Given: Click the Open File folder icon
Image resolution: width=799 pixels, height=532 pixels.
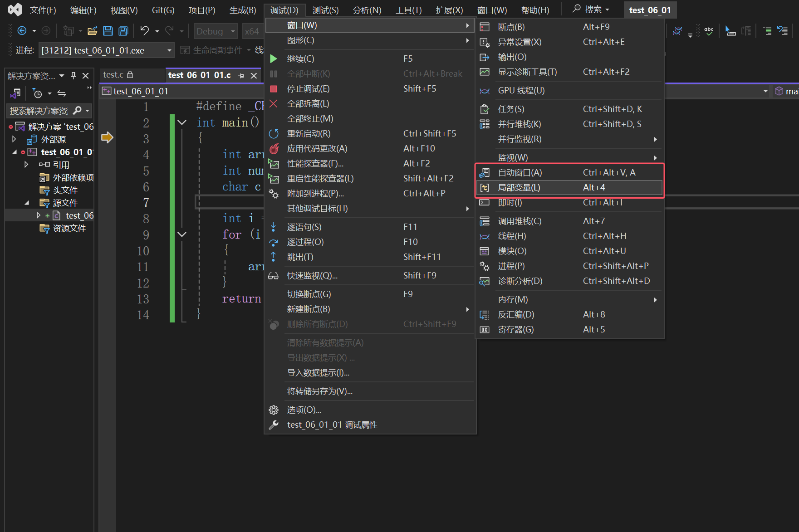Looking at the screenshot, I should [x=92, y=31].
